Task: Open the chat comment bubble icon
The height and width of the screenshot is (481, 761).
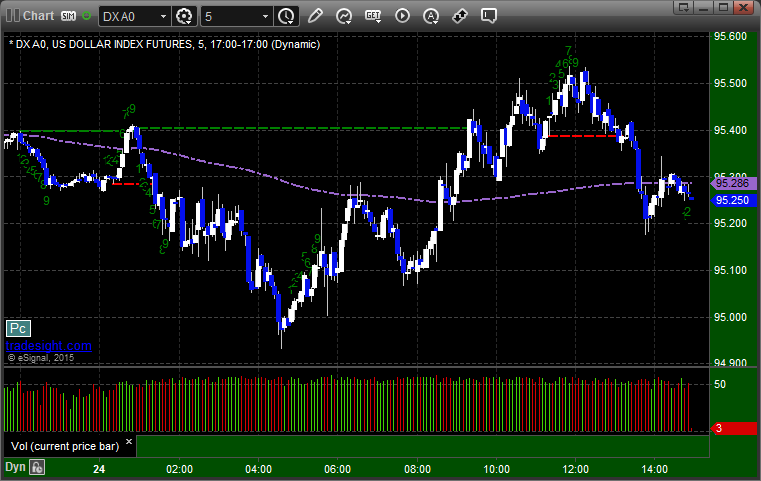Action: (x=489, y=16)
